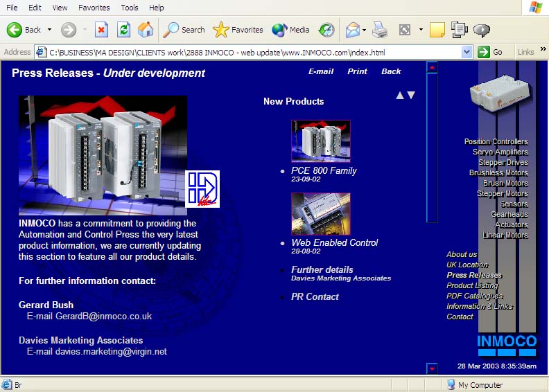Click the stacked documents toolbar icon
The height and width of the screenshot is (392, 549).
pos(459,30)
